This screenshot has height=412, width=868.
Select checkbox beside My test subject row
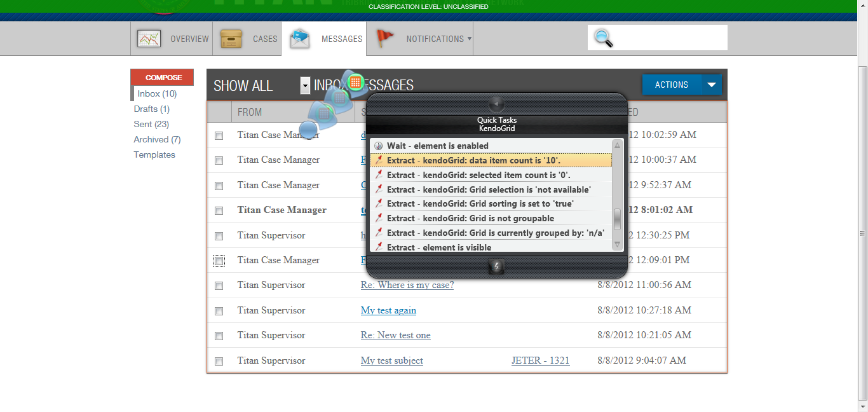point(219,361)
